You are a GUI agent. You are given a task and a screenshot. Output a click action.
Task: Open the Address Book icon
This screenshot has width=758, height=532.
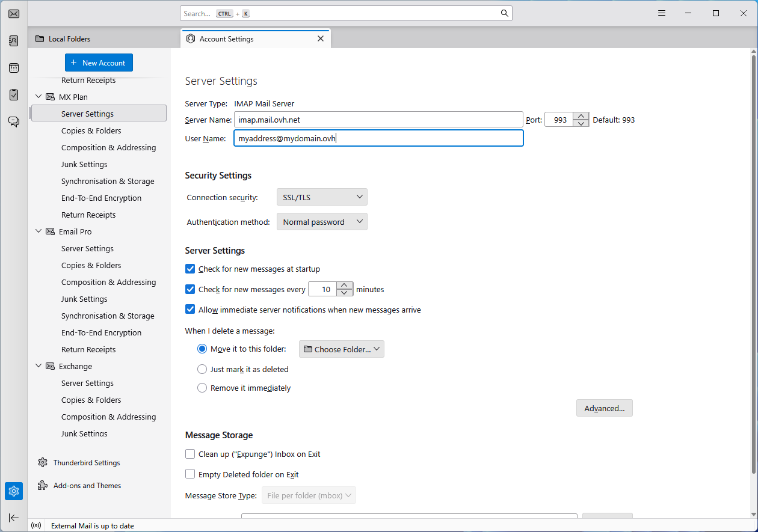pos(14,41)
